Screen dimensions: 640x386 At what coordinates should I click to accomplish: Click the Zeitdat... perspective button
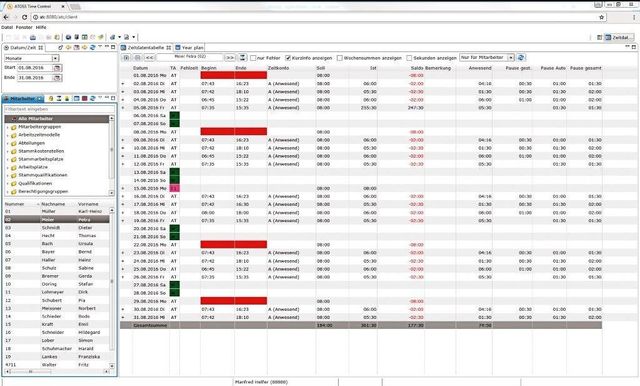(619, 37)
